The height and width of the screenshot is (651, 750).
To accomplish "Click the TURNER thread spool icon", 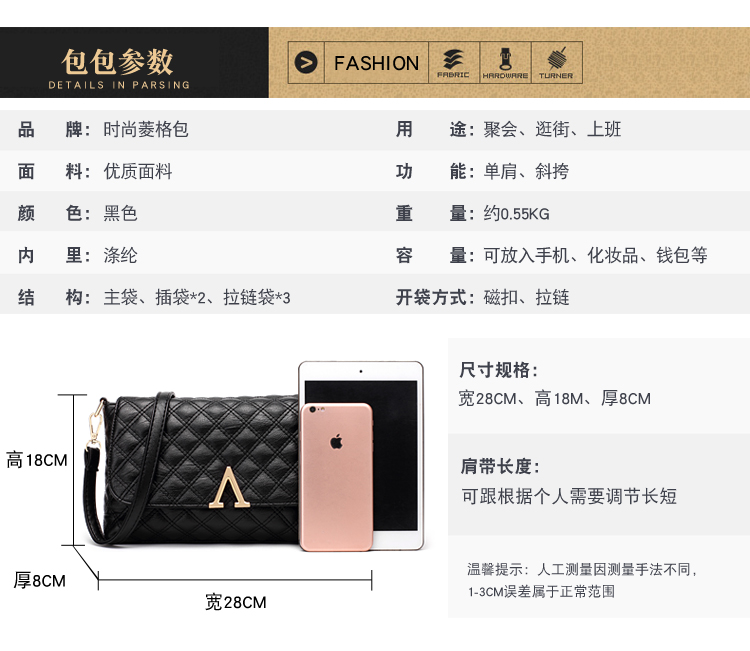I will [x=557, y=59].
